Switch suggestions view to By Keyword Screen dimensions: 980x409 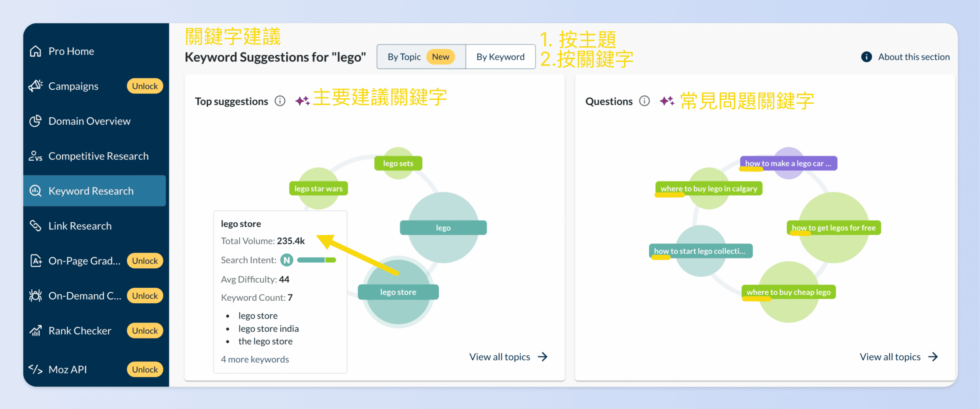click(x=500, y=57)
